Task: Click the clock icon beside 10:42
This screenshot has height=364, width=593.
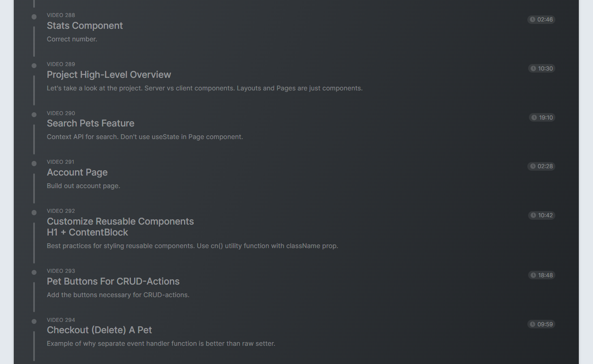Action: coord(533,215)
